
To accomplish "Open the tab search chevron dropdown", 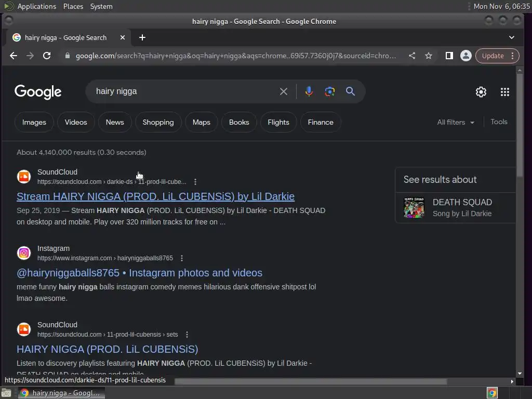I will [512, 37].
